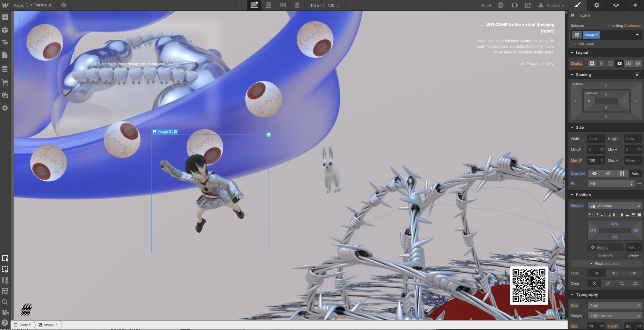The image size is (644, 330).
Task: Set float to left
Action: click(x=615, y=273)
